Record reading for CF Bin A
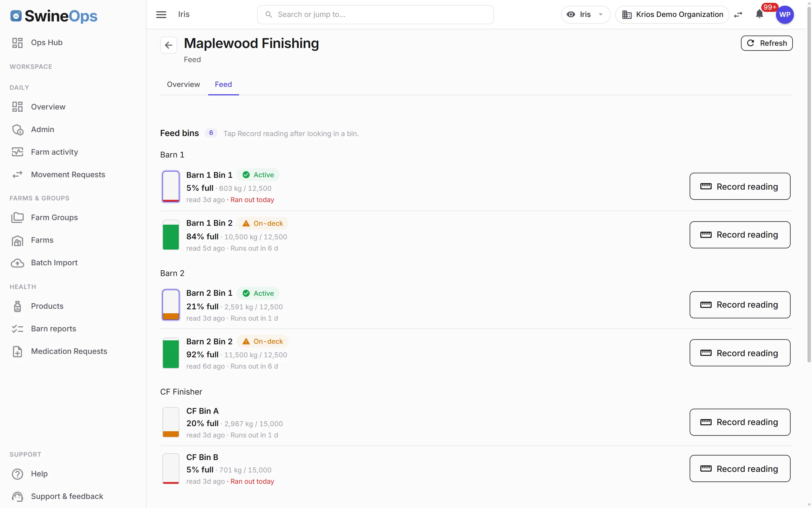This screenshot has width=812, height=508. (x=740, y=422)
